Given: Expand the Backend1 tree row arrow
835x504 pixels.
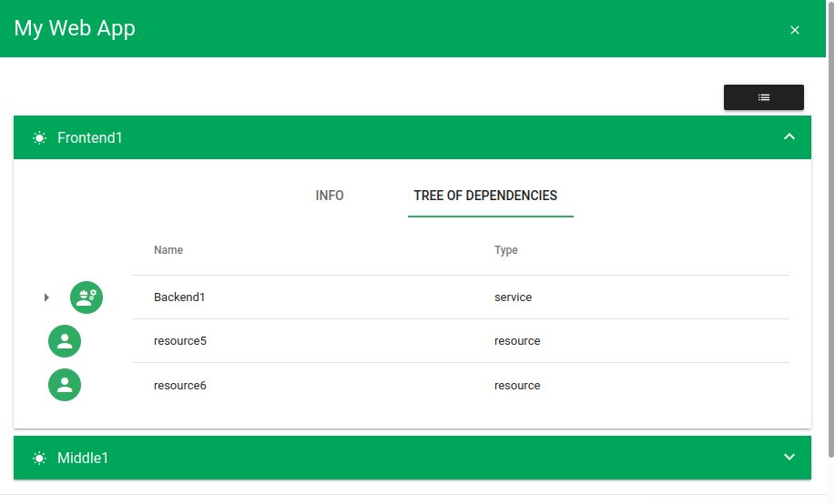Looking at the screenshot, I should pyautogui.click(x=46, y=297).
